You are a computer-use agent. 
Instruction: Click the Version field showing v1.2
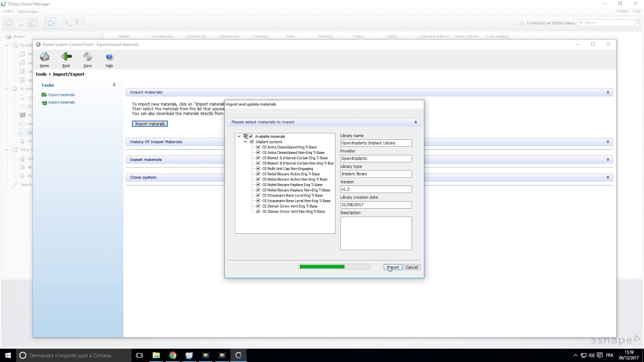376,190
